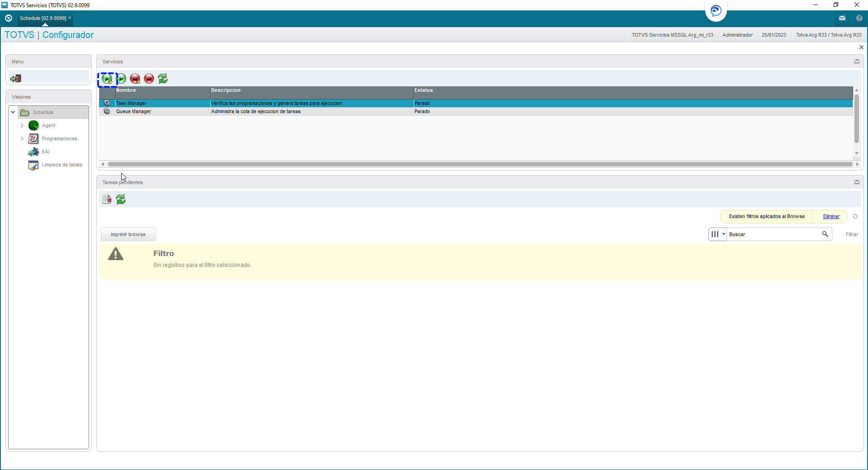Viewport: 868px width, 470px height.
Task: Click the 25/01/2023 date in header
Action: click(774, 35)
